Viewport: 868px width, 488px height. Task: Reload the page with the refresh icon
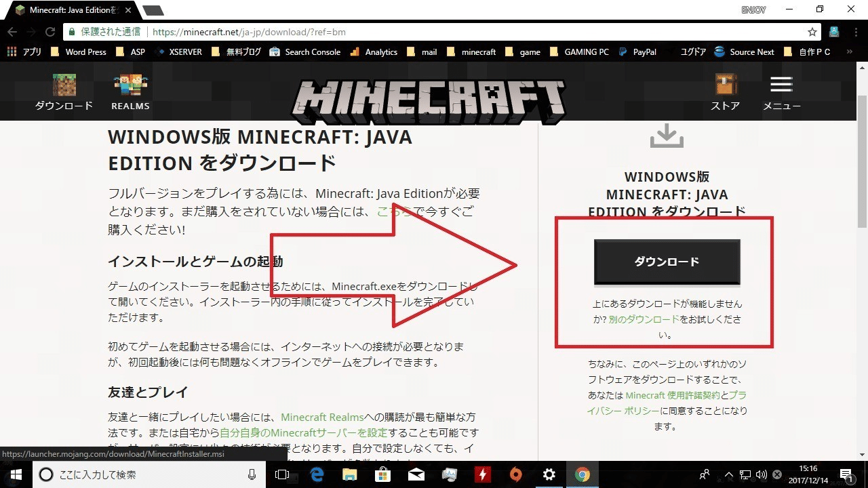coord(50,32)
